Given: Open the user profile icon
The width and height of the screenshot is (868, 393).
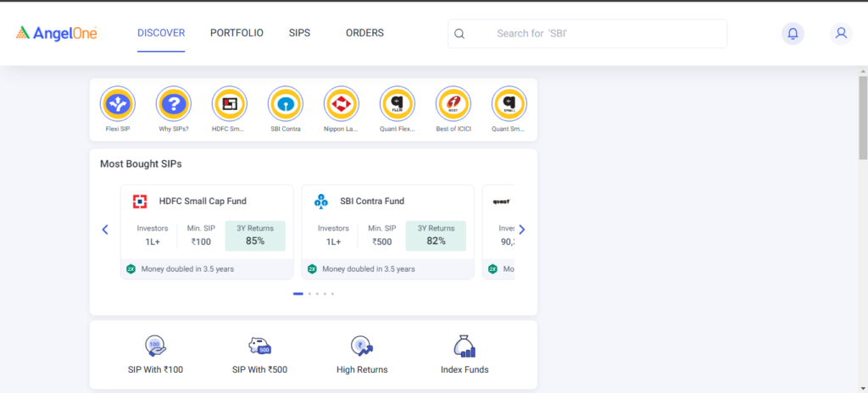Looking at the screenshot, I should pos(841,34).
